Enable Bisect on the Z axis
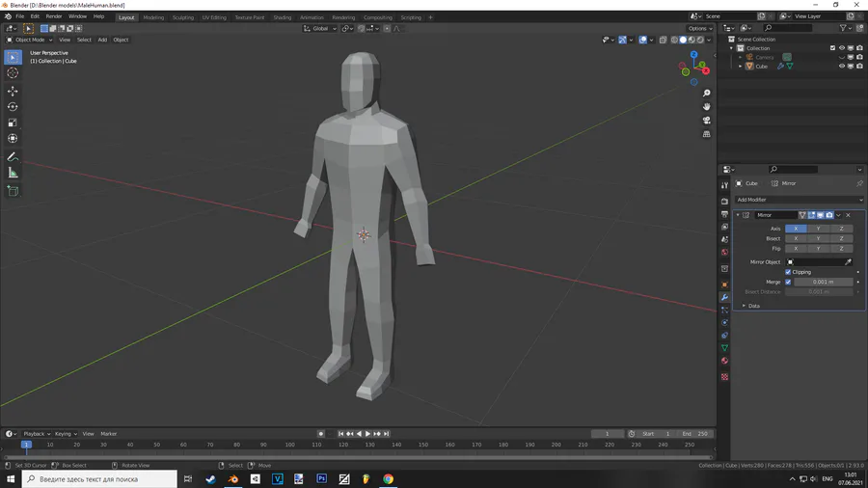868x488 pixels. click(841, 238)
